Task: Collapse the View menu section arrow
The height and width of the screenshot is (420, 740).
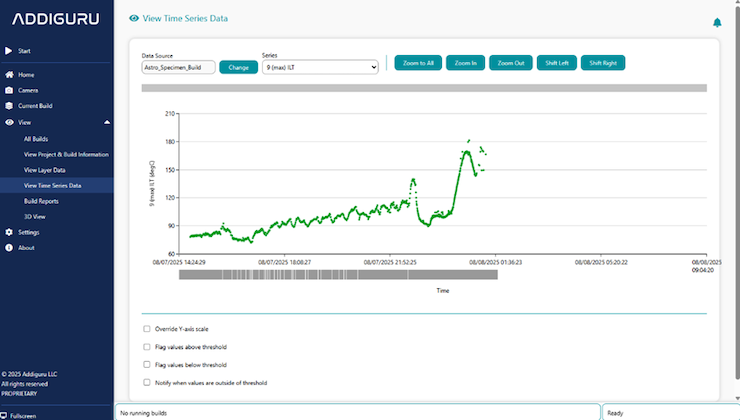Action: pos(107,122)
